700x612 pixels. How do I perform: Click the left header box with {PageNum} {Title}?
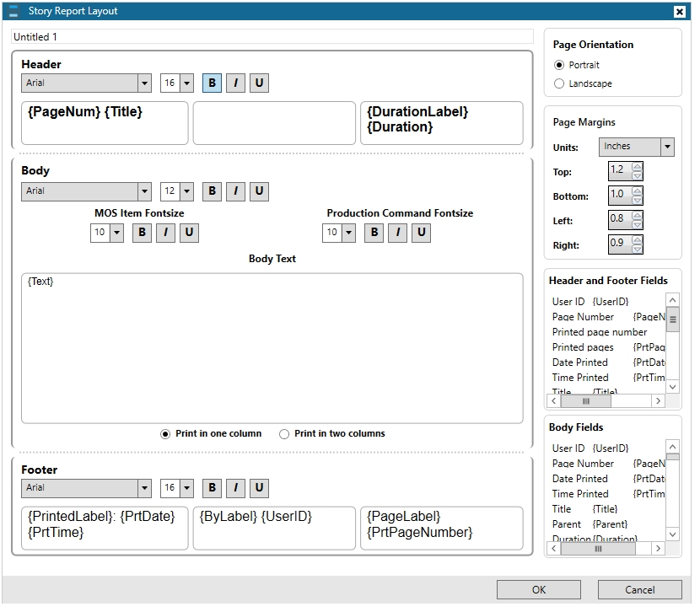tap(105, 123)
